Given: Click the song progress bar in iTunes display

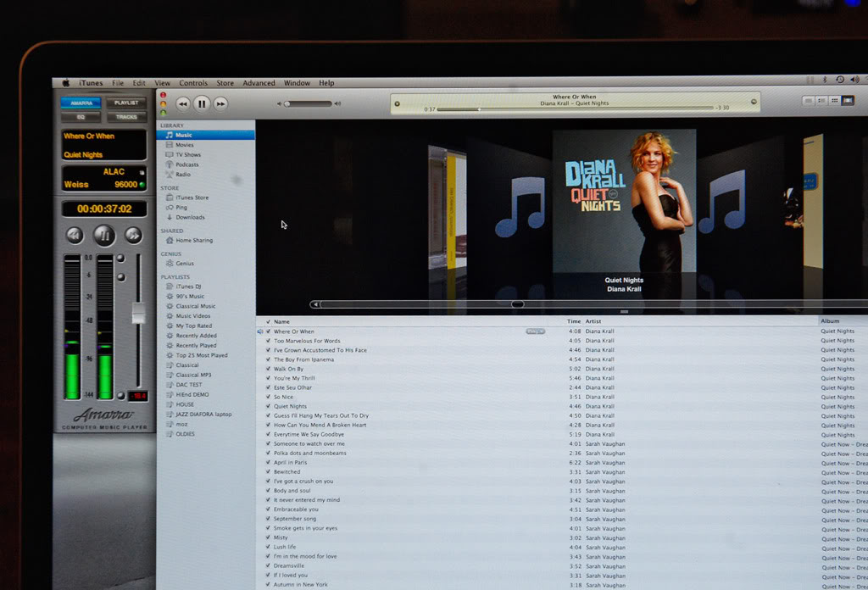Looking at the screenshot, I should 576,109.
